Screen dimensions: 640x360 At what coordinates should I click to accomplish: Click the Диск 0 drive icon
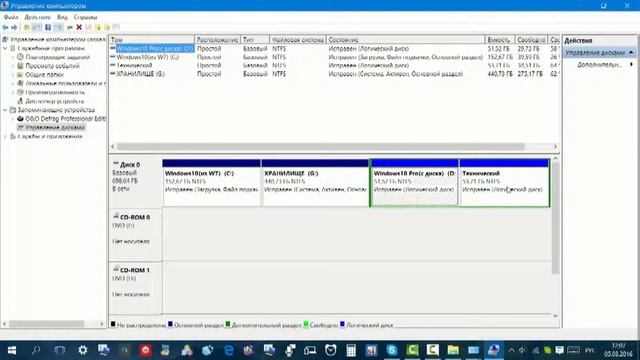[116, 164]
